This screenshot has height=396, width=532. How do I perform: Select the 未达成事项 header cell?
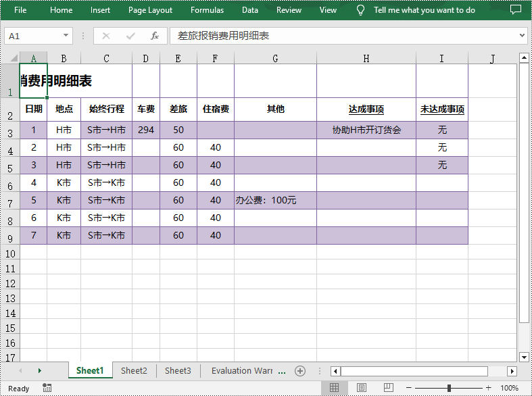441,109
